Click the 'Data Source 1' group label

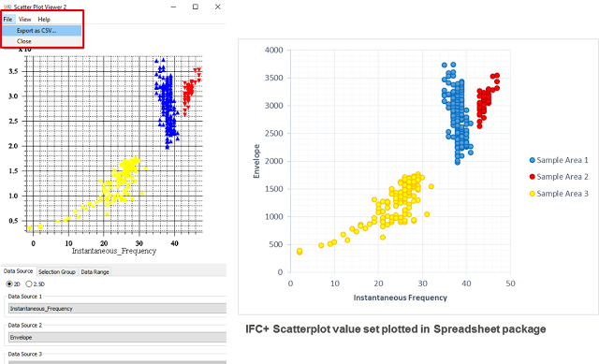(x=25, y=297)
